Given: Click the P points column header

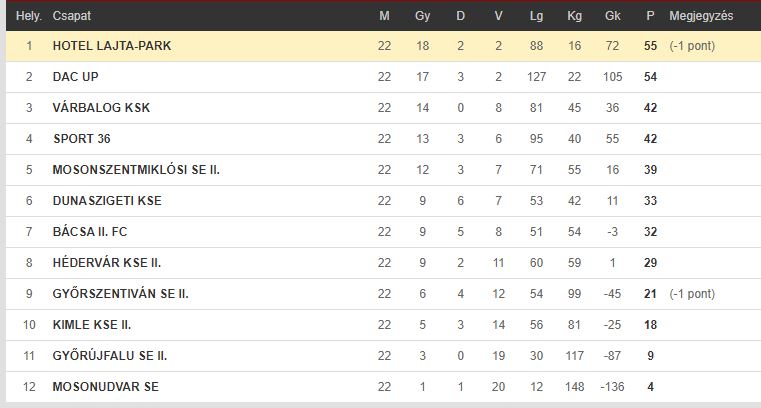Looking at the screenshot, I should [650, 16].
